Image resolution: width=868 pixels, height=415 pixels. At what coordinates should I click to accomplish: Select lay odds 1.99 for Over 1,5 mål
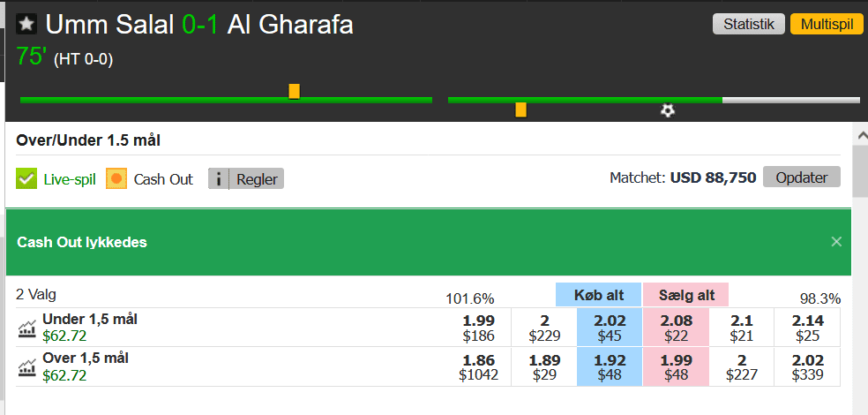[x=676, y=366]
